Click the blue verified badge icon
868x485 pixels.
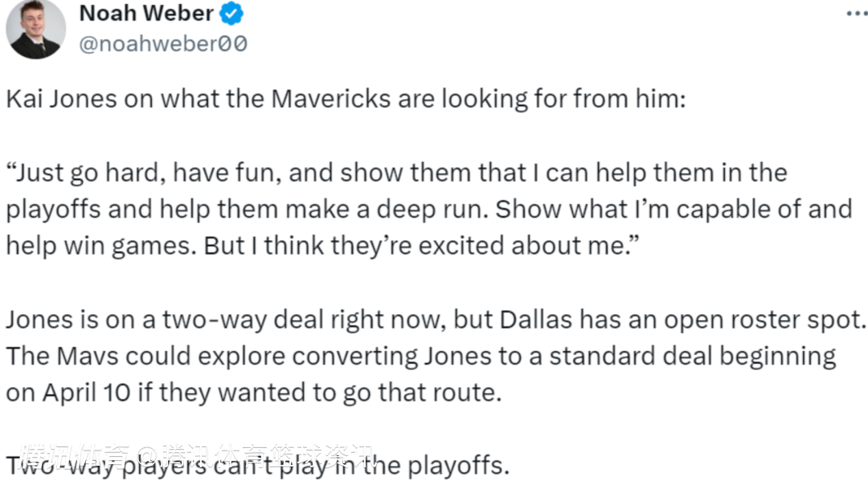(232, 14)
